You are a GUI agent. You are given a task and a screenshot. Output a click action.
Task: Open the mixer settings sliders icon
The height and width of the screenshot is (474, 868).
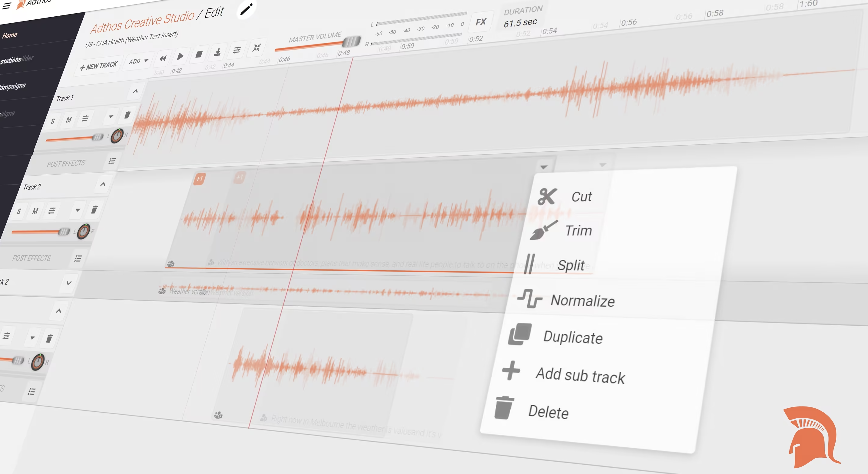click(x=237, y=50)
